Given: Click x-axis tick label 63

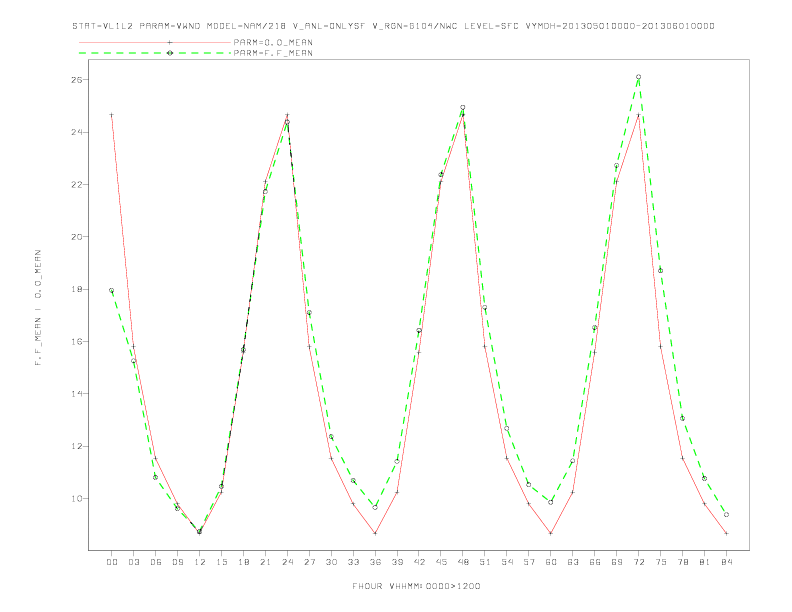Looking at the screenshot, I should point(573,562).
